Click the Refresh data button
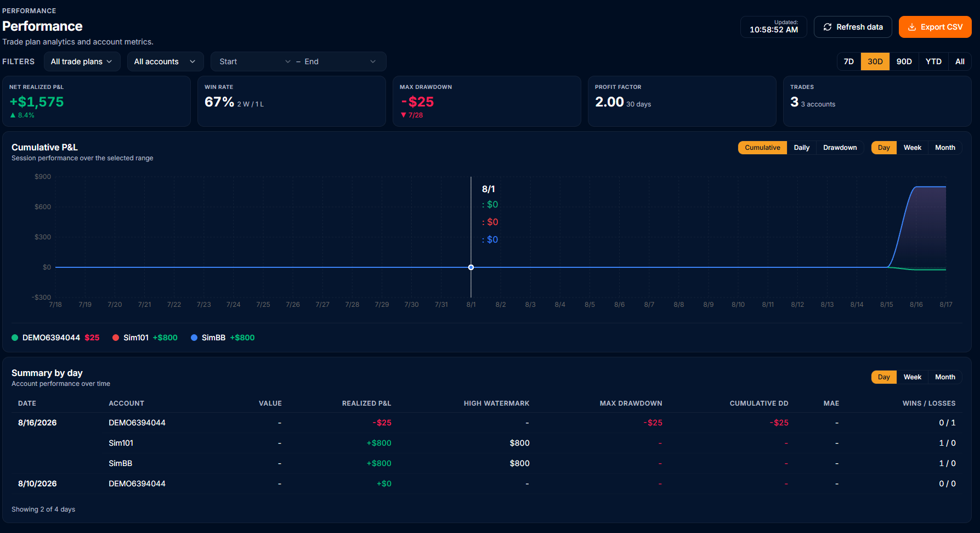 [853, 27]
